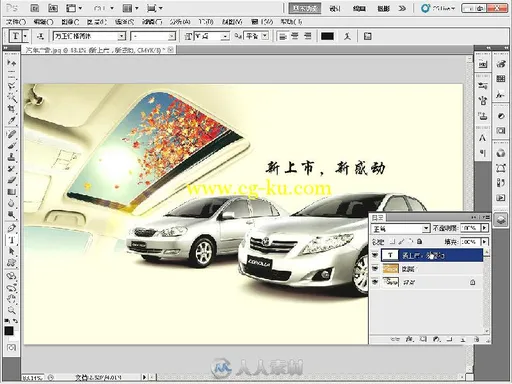This screenshot has height=384, width=512.
Task: Toggle Lock all padlock icon
Action: click(419, 241)
